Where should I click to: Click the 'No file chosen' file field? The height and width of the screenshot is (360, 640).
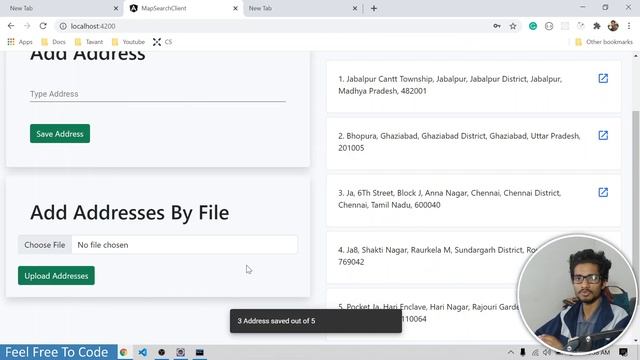pos(184,245)
